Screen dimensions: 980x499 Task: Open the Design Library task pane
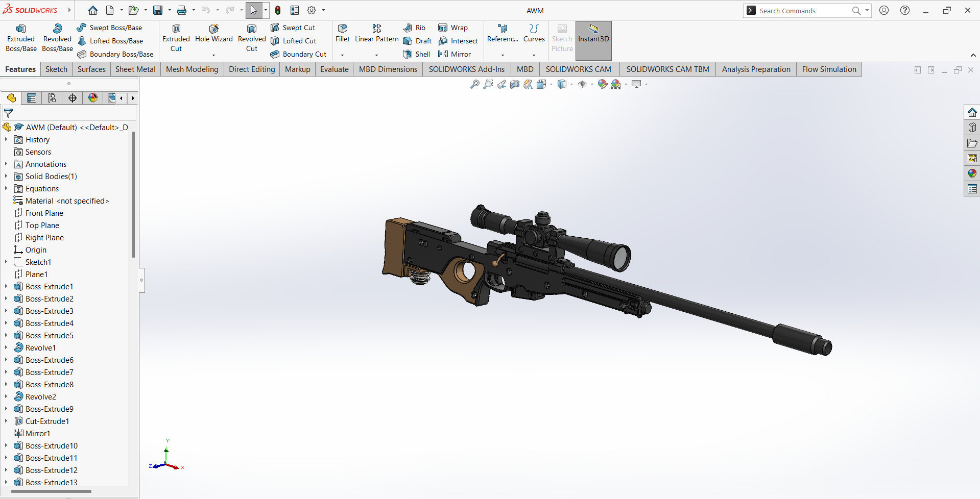pyautogui.click(x=972, y=128)
